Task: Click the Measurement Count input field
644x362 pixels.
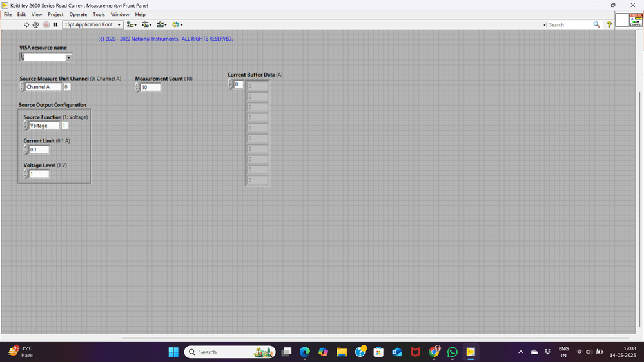Action: pyautogui.click(x=150, y=87)
